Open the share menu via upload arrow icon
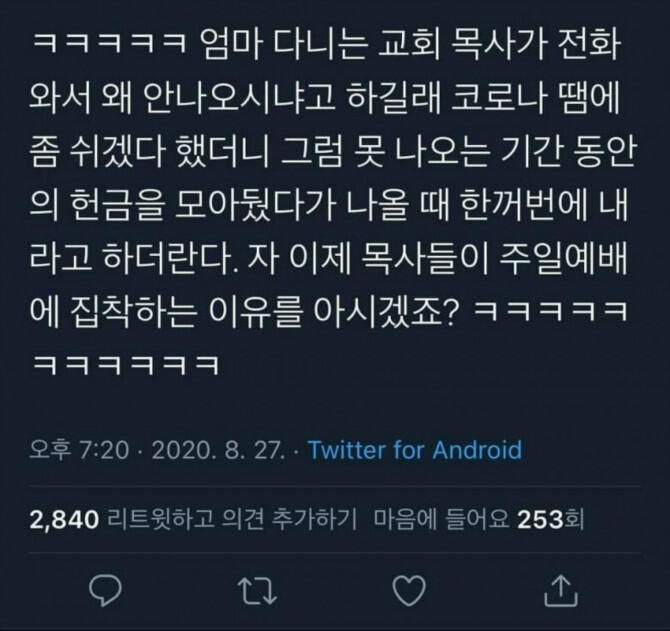The image size is (670, 631). coord(561,590)
